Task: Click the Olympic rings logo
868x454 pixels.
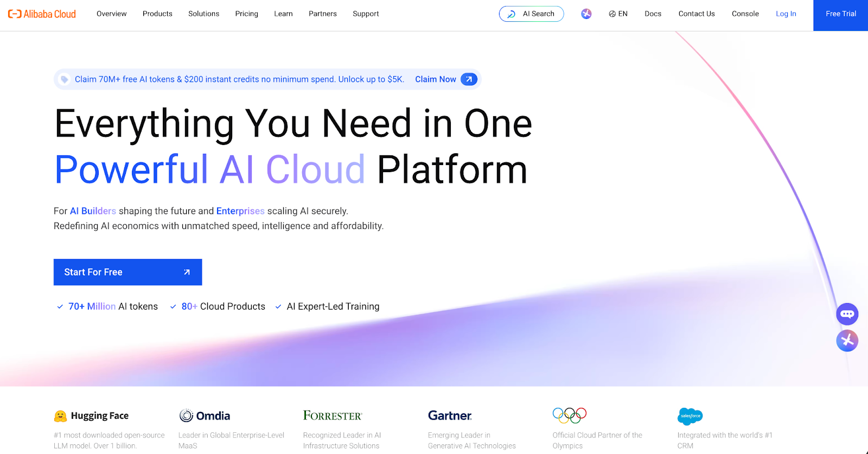Action: click(570, 415)
